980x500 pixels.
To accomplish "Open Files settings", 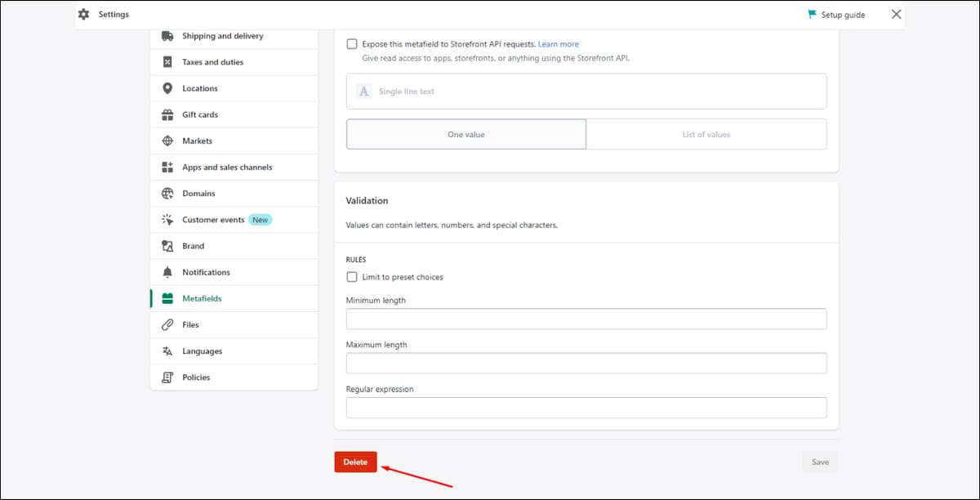I will pyautogui.click(x=234, y=324).
